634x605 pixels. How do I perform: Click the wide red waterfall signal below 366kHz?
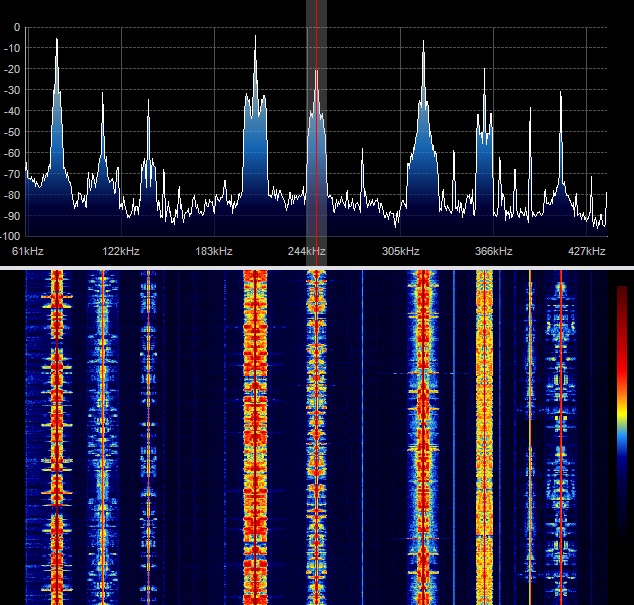[485, 430]
